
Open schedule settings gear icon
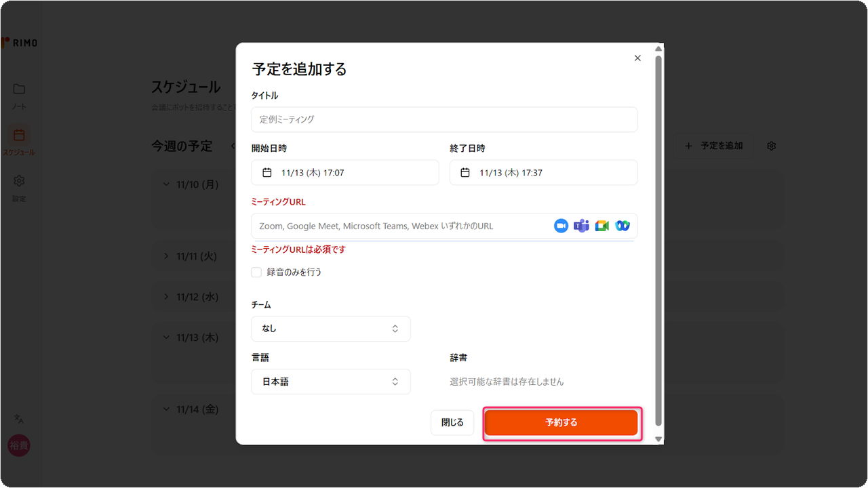click(x=771, y=146)
